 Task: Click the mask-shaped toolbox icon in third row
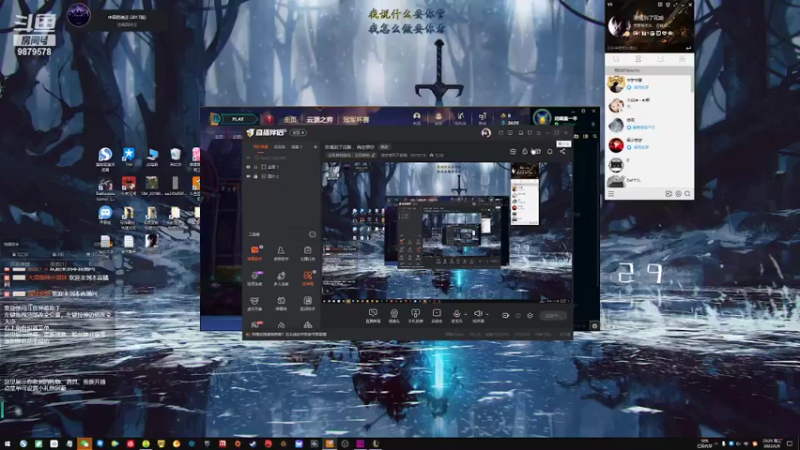pyautogui.click(x=255, y=303)
